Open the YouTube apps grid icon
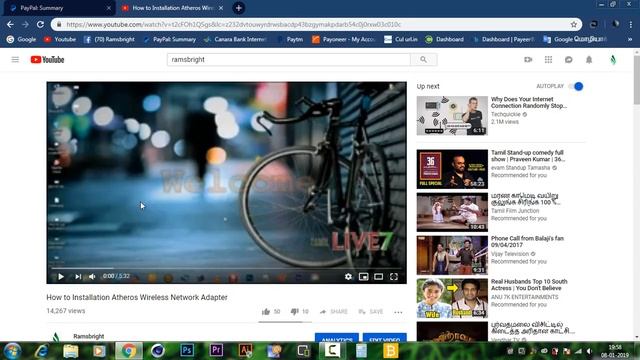The width and height of the screenshot is (640, 360). [x=548, y=60]
